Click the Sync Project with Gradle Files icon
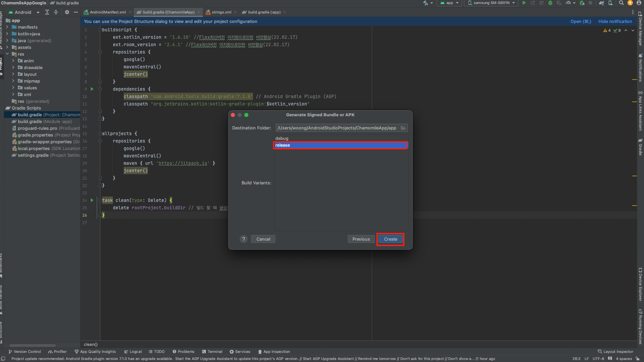 point(602,3)
